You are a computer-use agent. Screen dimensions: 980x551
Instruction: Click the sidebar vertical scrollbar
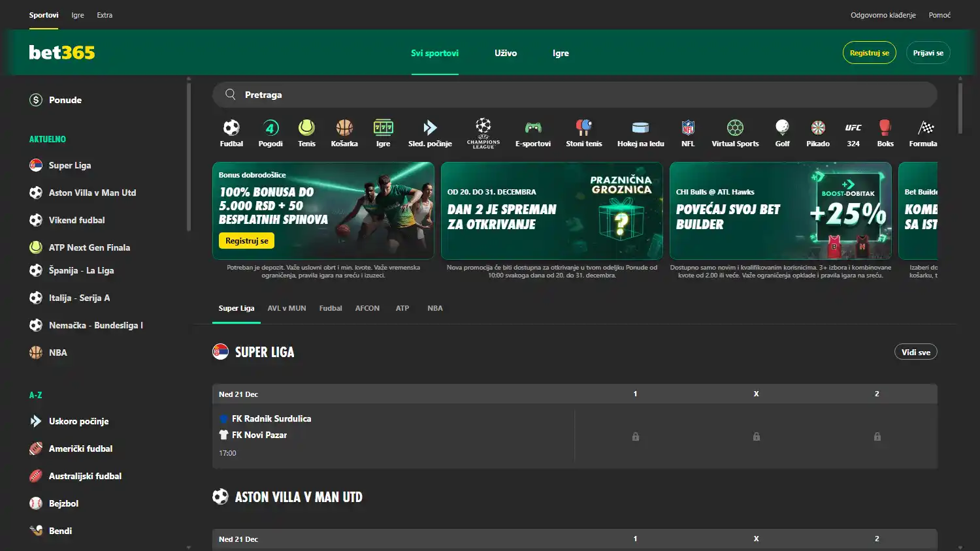(189, 157)
